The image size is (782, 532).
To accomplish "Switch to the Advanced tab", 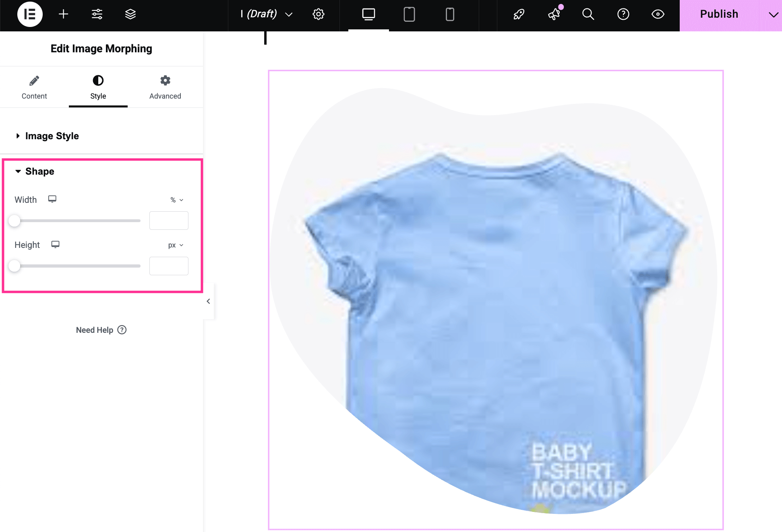I will [x=165, y=87].
